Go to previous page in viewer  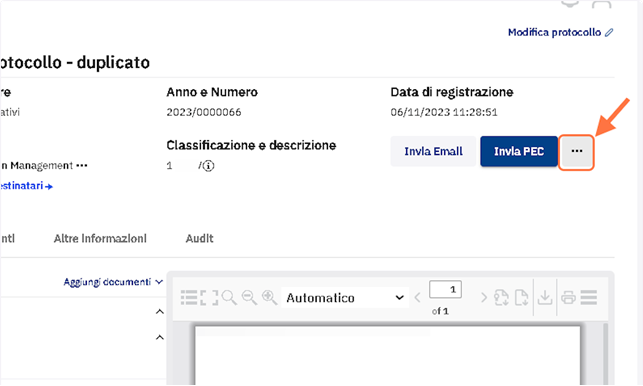418,297
